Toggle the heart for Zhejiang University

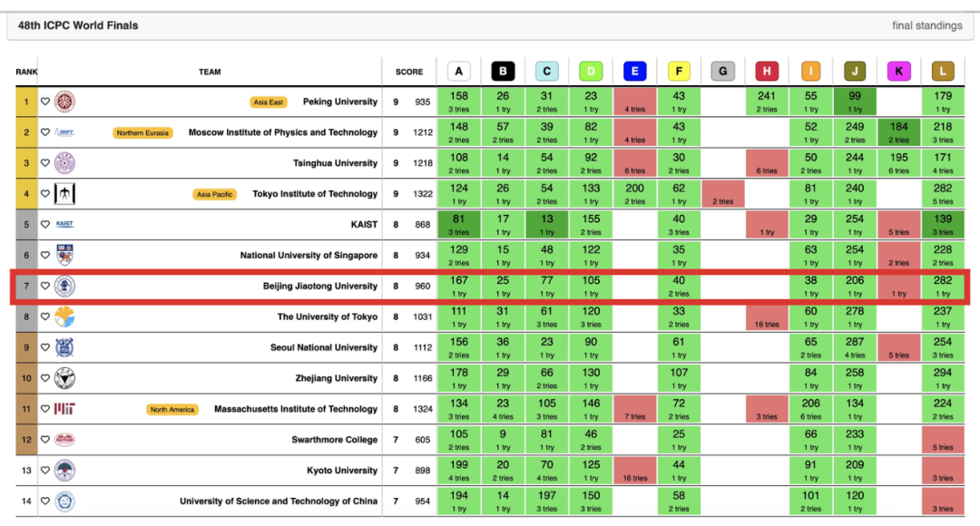pos(45,378)
